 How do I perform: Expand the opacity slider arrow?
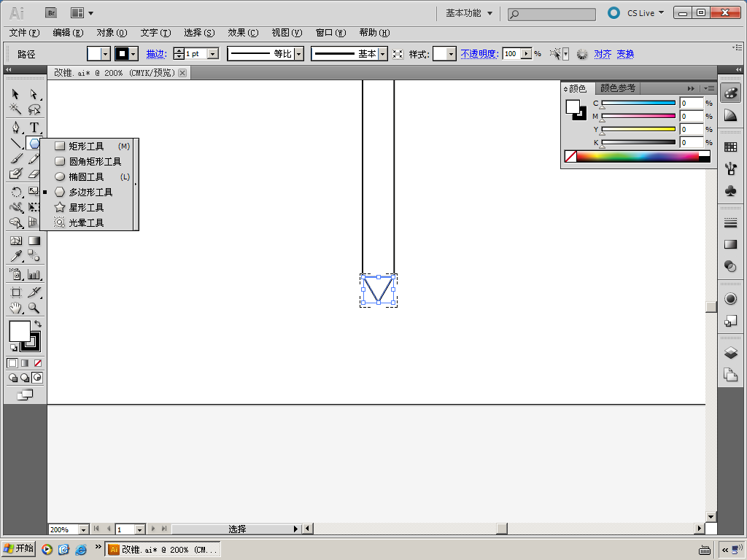click(x=526, y=54)
